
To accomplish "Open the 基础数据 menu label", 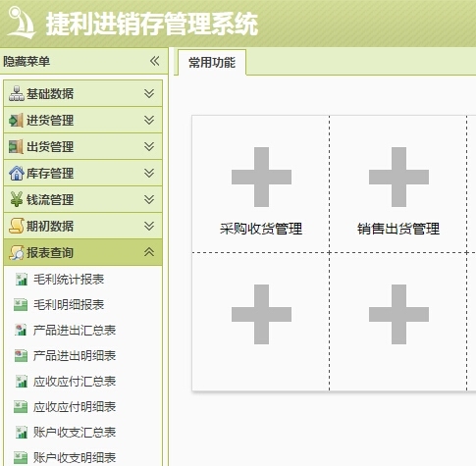I will coord(50,94).
